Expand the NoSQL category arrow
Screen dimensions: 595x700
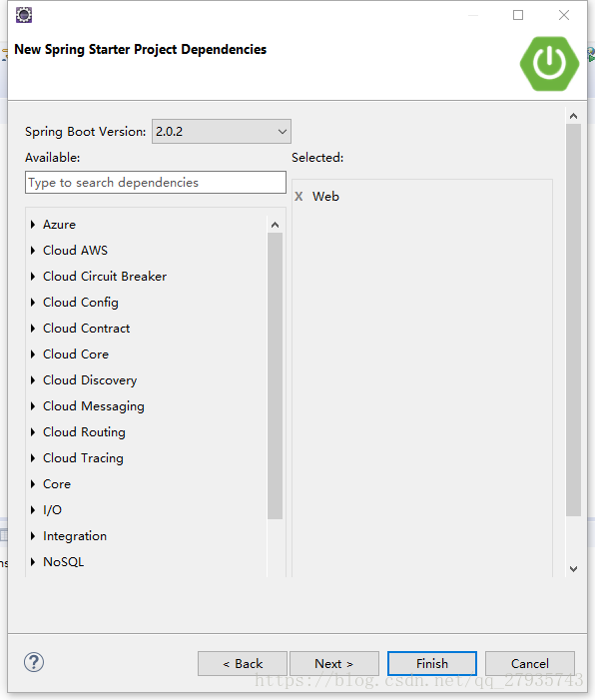(33, 561)
